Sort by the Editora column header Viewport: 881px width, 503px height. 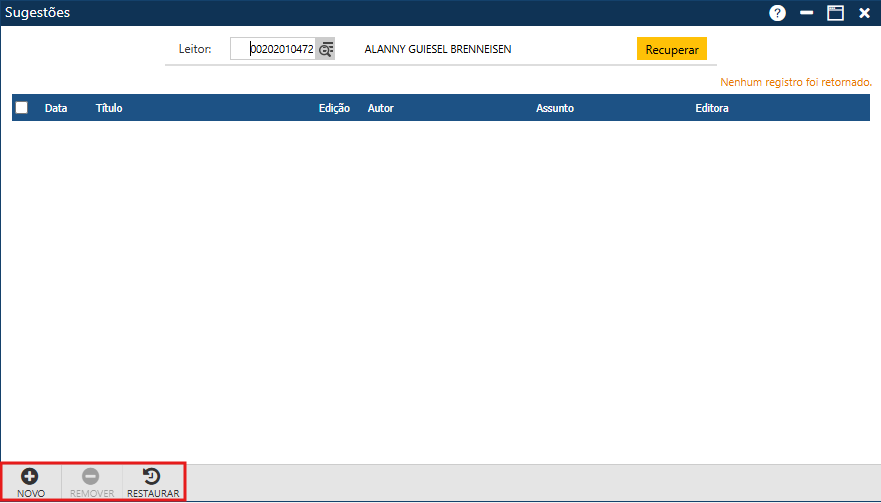[x=712, y=108]
